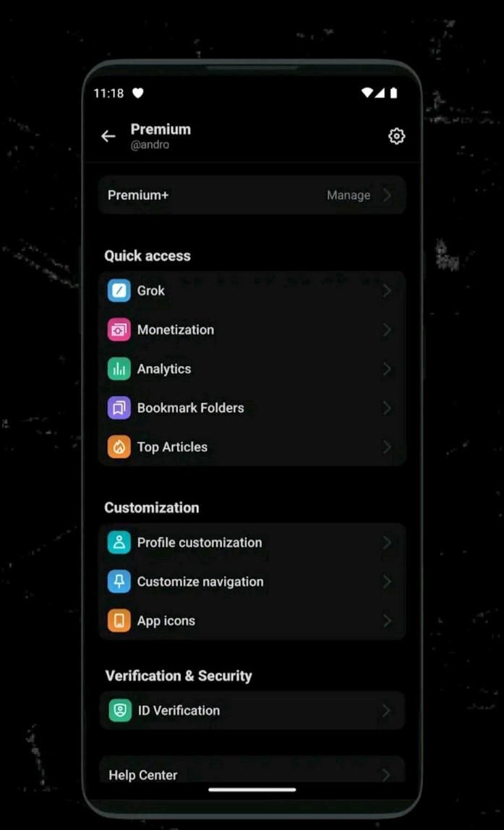Tap the @andro username label
The image size is (504, 830).
pyautogui.click(x=148, y=143)
